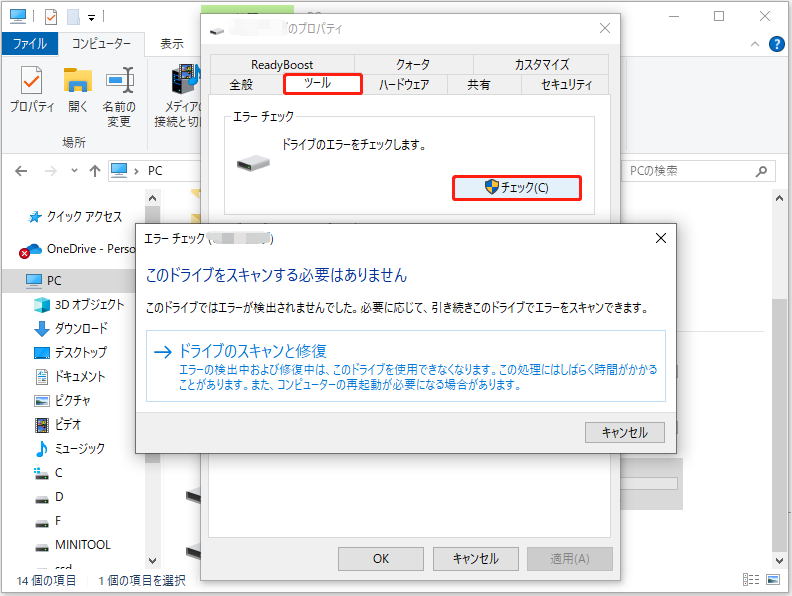Click the up-one-level arrow in Explorer

click(94, 171)
